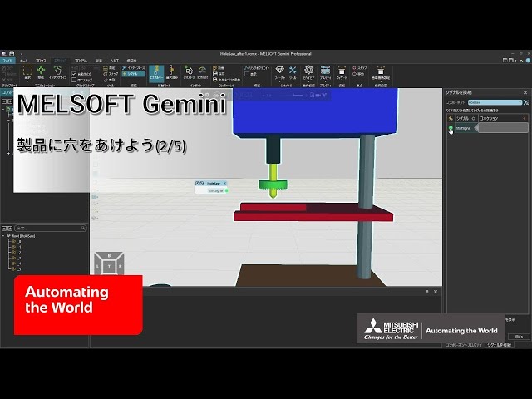Click the コネクション column header
Image resolution: width=532 pixels, height=399 pixels.
[503, 118]
